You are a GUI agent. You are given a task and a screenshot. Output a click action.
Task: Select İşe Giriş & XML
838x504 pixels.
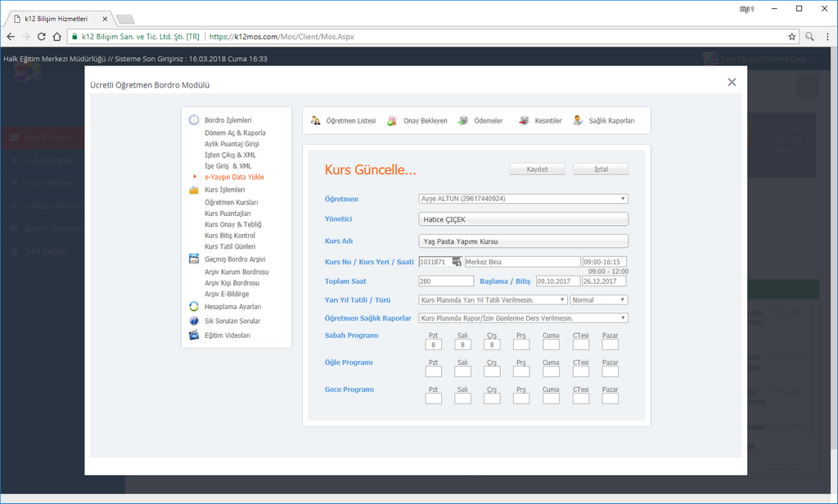(x=228, y=166)
